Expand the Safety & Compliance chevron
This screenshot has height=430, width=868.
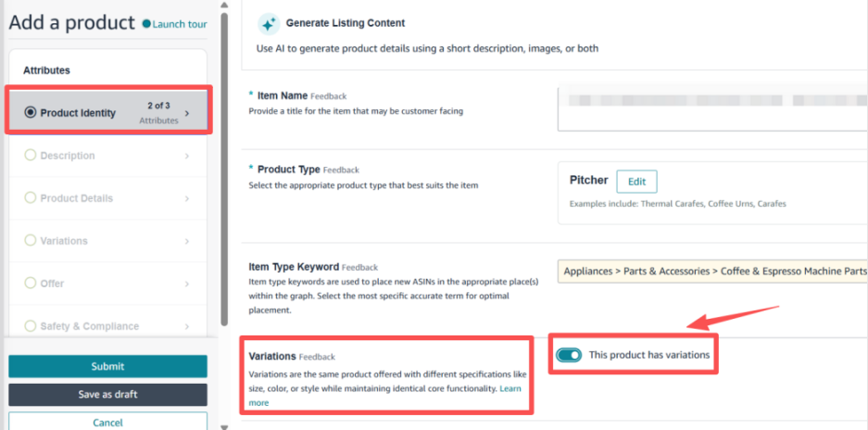pyautogui.click(x=187, y=326)
